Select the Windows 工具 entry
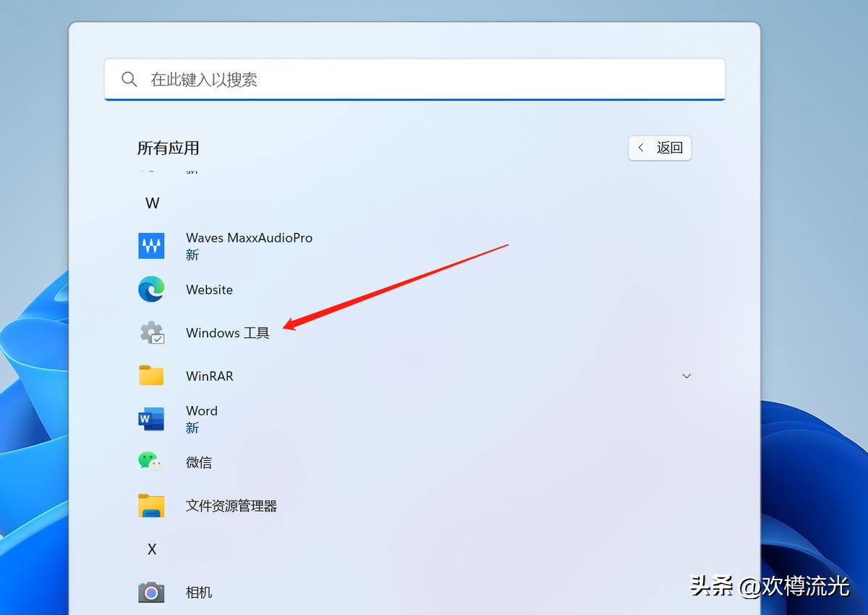 [227, 333]
